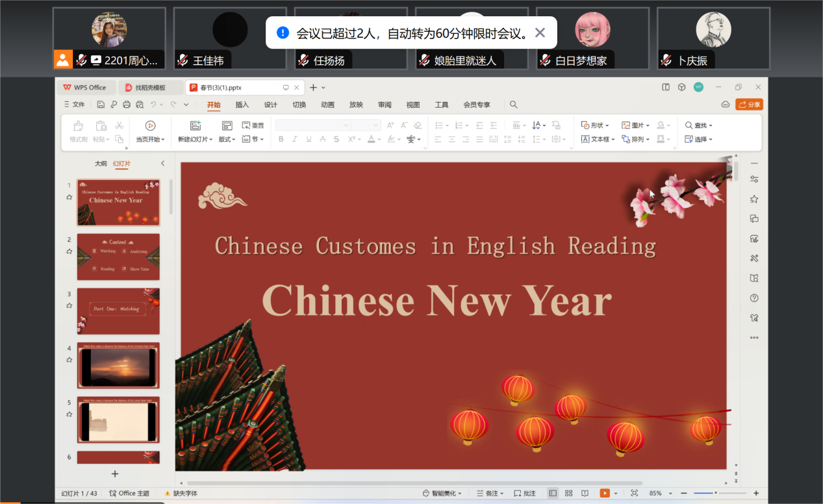This screenshot has height=504, width=823.
Task: Switch the side panel to 大纲 outline view
Action: pos(101,164)
